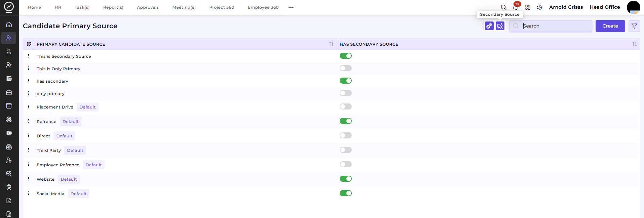Image resolution: width=644 pixels, height=218 pixels.
Task: Open the Home icon in the sidebar
Action: pos(9,25)
